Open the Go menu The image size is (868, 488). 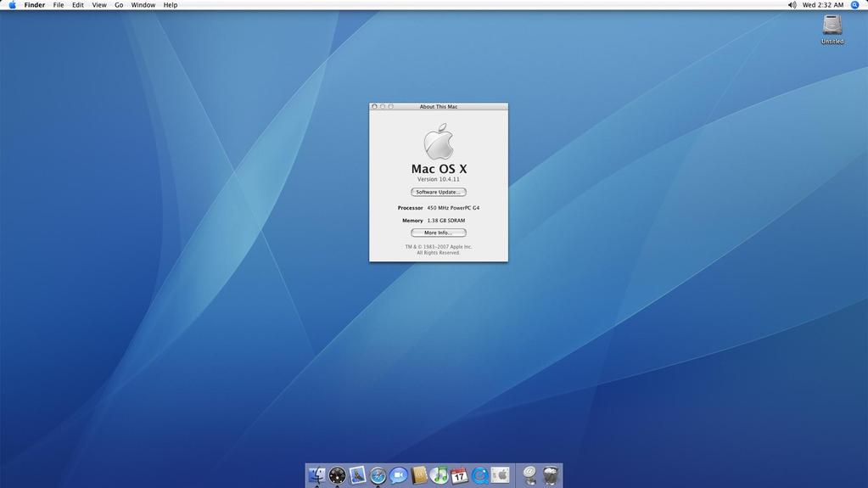119,5
